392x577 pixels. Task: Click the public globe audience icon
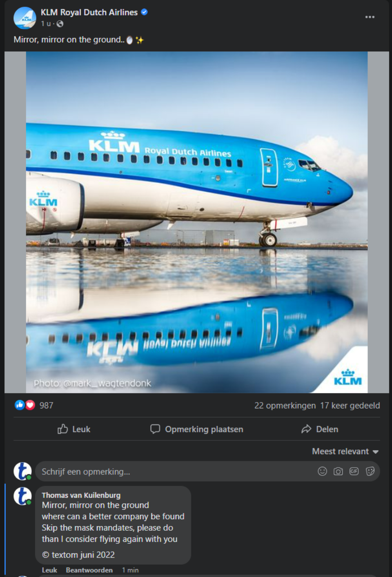tap(60, 24)
